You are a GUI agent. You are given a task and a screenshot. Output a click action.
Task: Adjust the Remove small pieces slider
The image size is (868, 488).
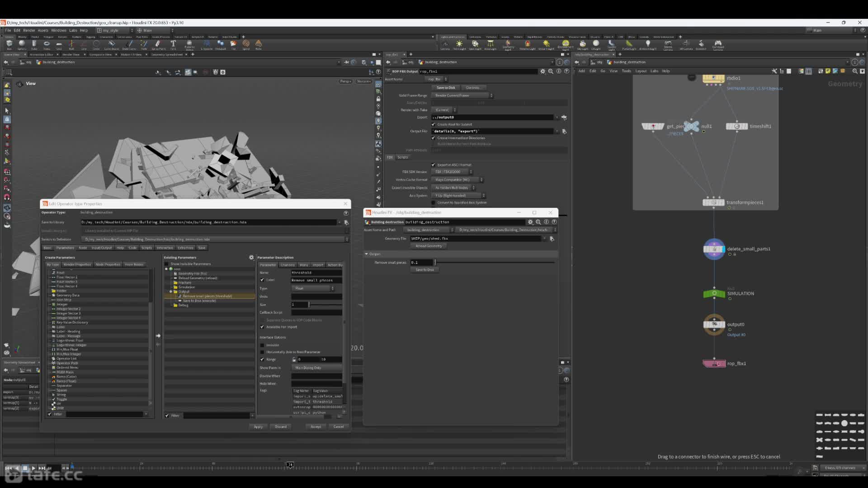coord(495,263)
